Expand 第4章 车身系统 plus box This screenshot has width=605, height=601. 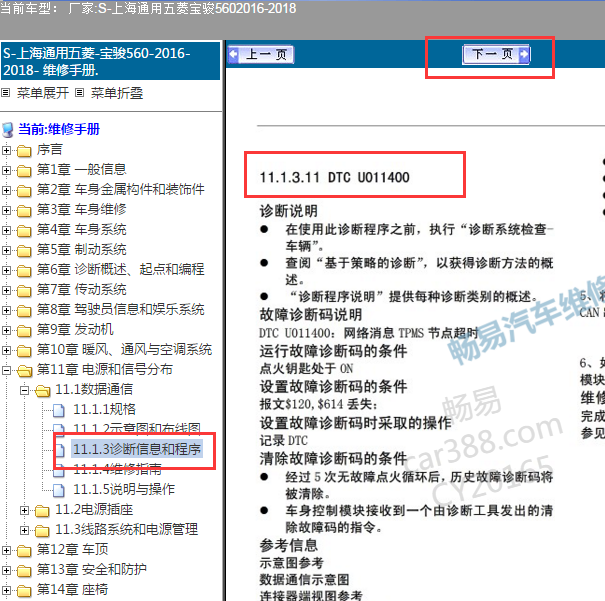click(x=6, y=230)
